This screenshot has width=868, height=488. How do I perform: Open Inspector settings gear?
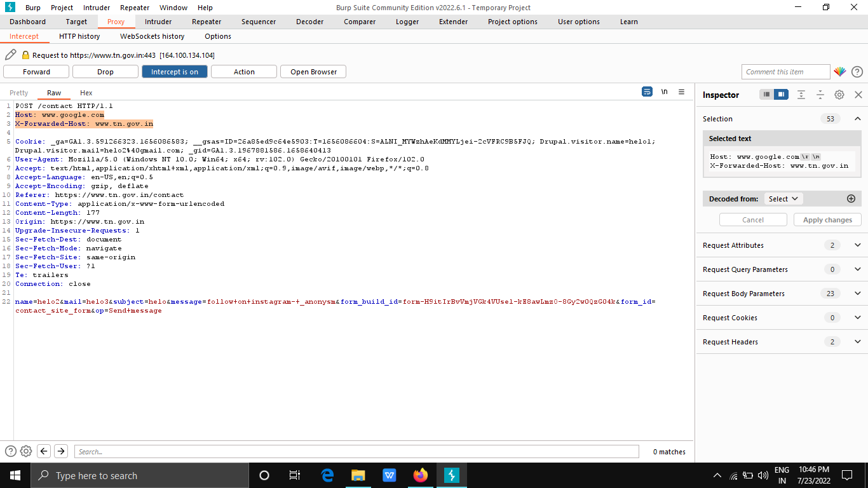point(839,95)
